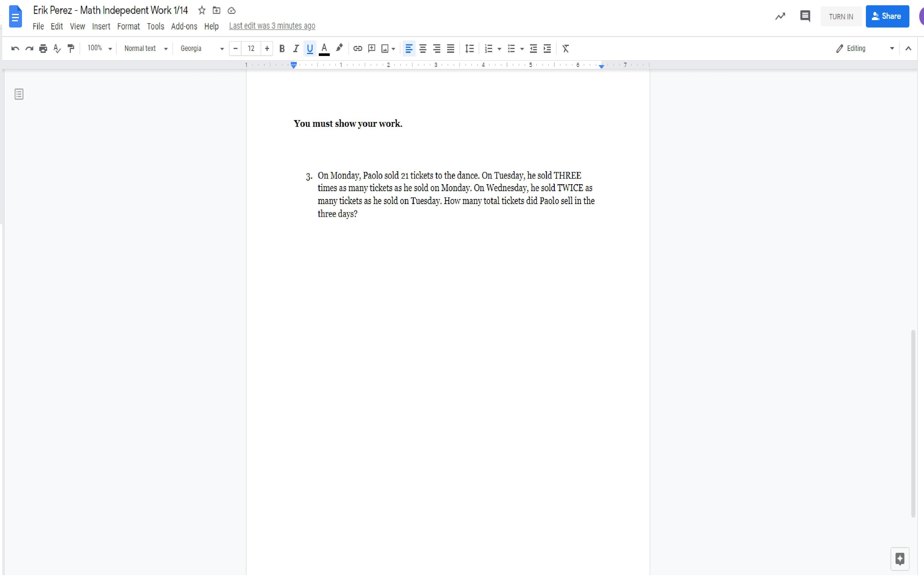
Task: Insert a link with link icon
Action: click(x=357, y=48)
